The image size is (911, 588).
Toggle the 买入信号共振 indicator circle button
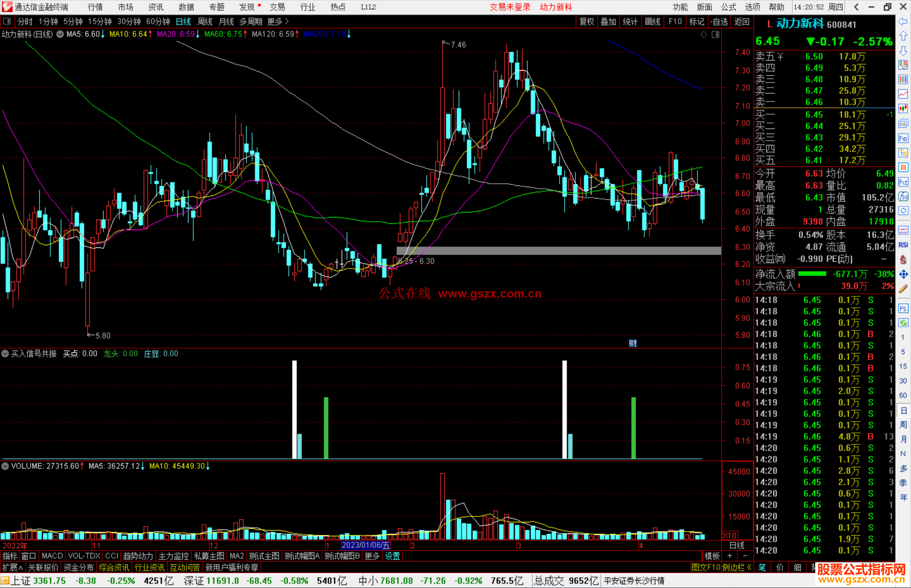5,354
